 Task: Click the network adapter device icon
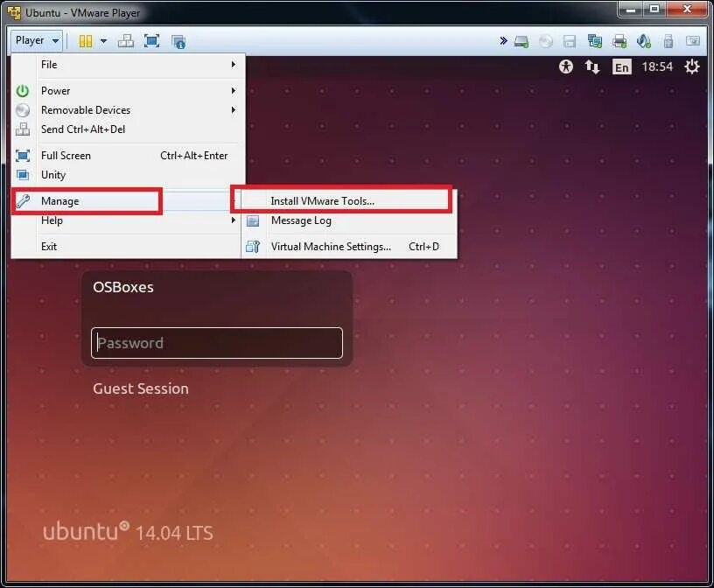tap(595, 41)
